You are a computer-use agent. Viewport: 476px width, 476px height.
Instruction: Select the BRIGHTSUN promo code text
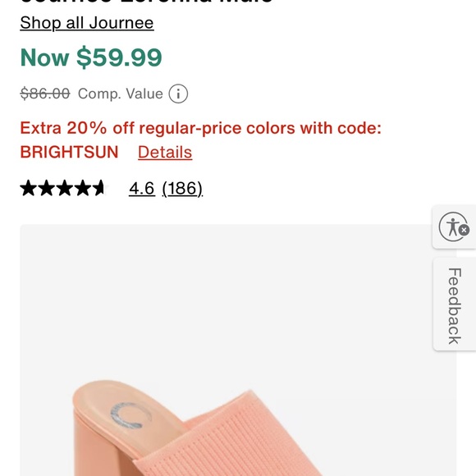[69, 152]
